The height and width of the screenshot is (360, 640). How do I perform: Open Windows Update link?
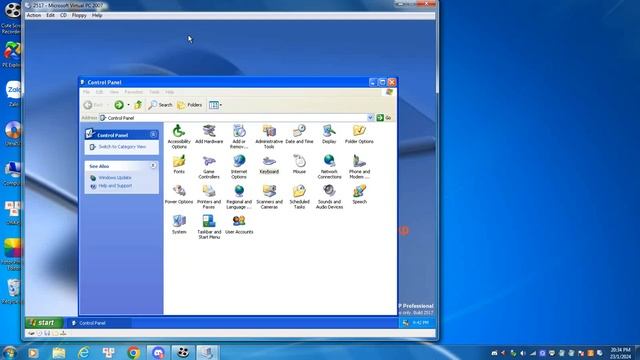[115, 178]
